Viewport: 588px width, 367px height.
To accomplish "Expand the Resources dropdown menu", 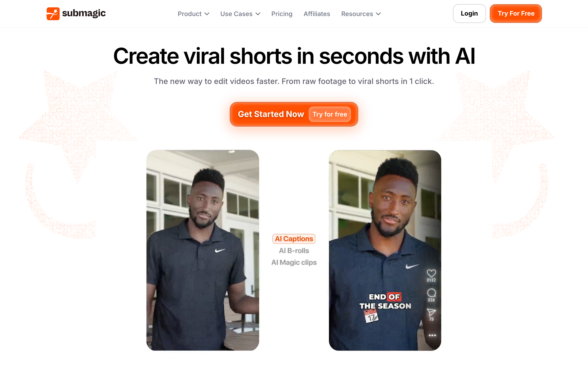I will tap(361, 14).
